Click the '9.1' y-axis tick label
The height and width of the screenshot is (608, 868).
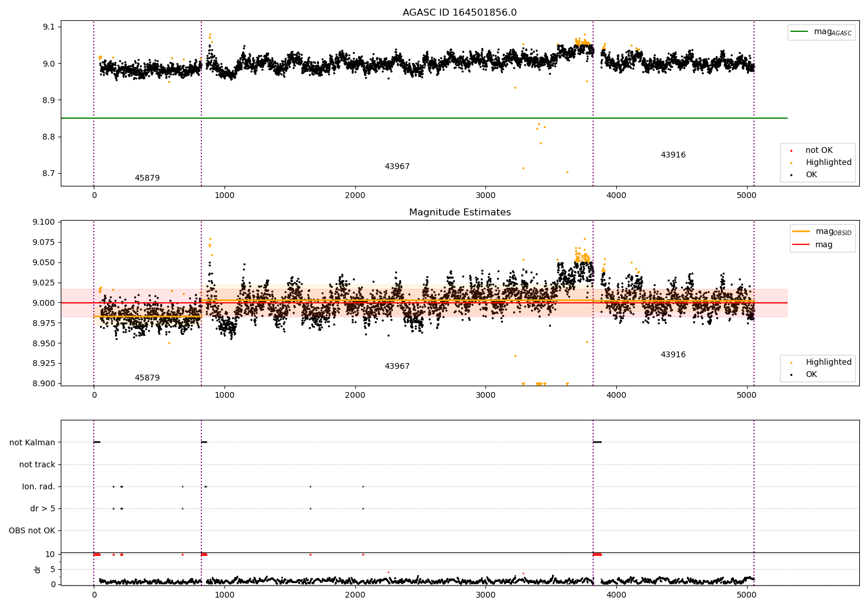pos(49,27)
